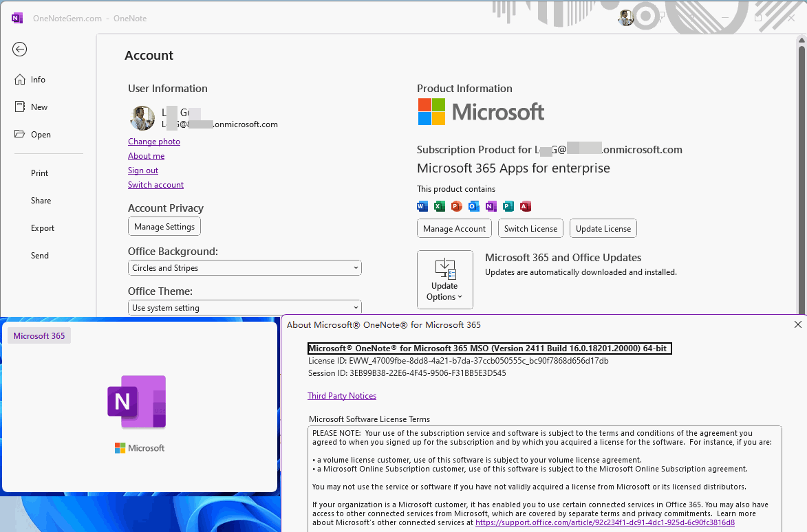This screenshot has height=532, width=807.
Task: Click the Manage Account button
Action: click(455, 229)
